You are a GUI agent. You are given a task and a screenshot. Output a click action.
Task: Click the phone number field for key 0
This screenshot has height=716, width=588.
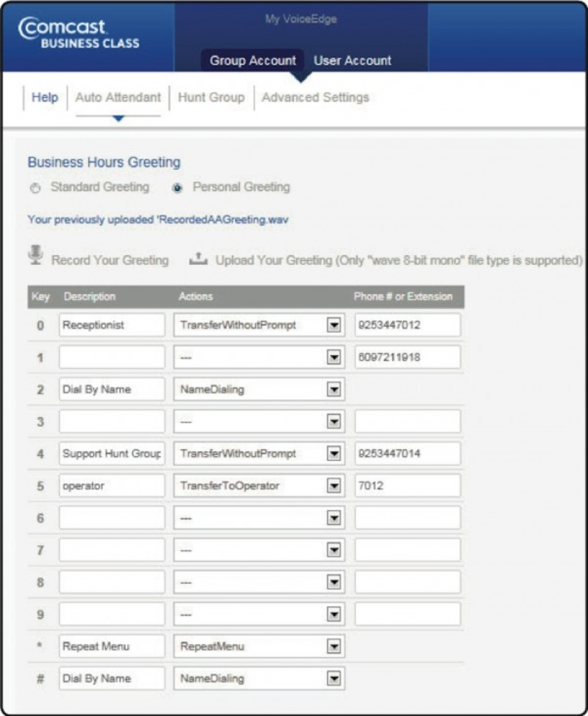[x=407, y=324]
